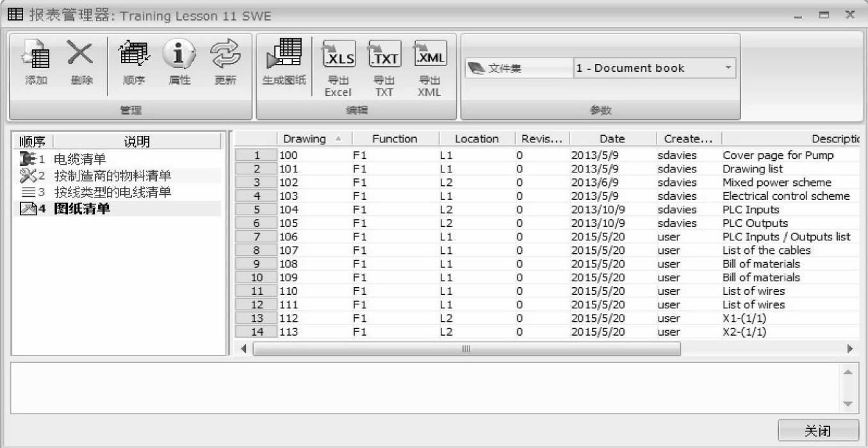Select 图纸清单 report
This screenshot has height=448, width=868.
tap(82, 209)
